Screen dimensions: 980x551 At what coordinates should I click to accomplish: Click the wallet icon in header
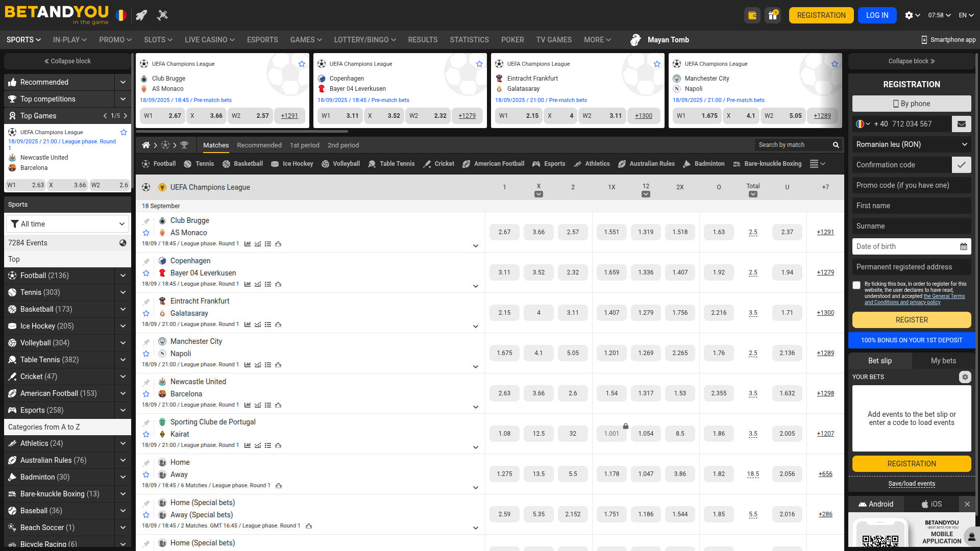[752, 15]
